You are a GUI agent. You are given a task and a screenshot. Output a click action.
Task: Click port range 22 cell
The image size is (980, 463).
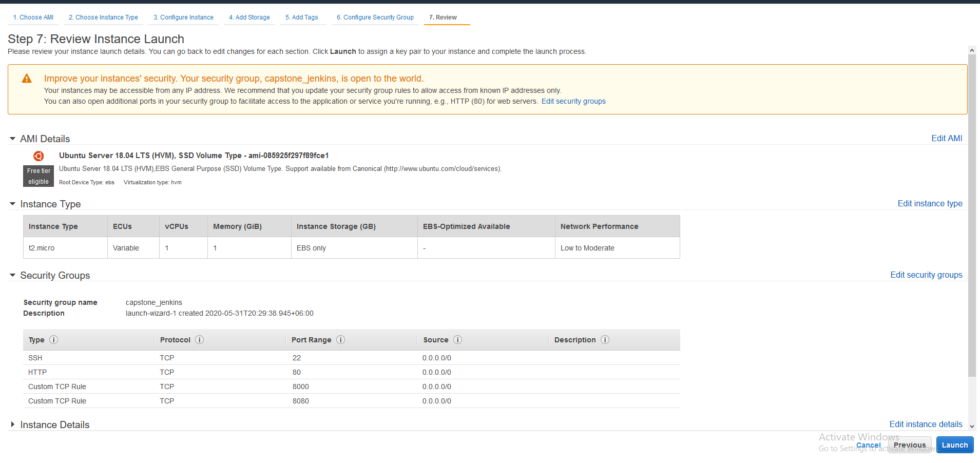tap(297, 358)
